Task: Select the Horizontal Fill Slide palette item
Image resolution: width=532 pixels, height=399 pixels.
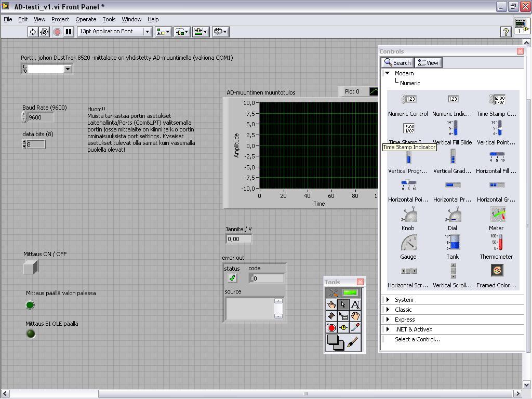Action: pyautogui.click(x=496, y=162)
